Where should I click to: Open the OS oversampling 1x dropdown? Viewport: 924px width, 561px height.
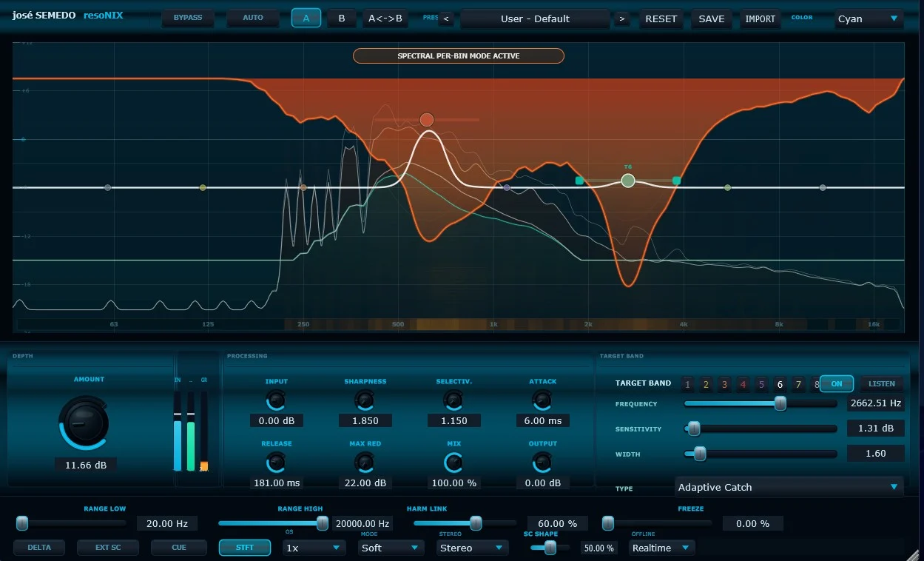pyautogui.click(x=314, y=548)
